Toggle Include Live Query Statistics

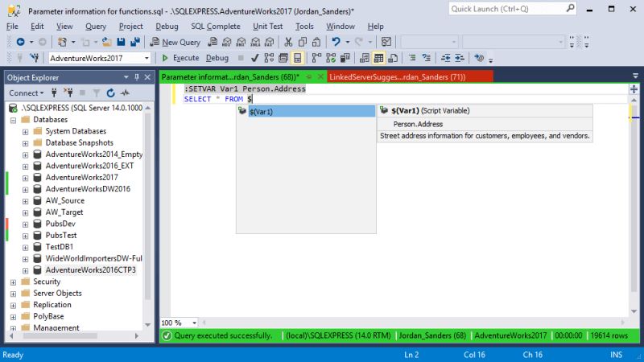(331, 58)
